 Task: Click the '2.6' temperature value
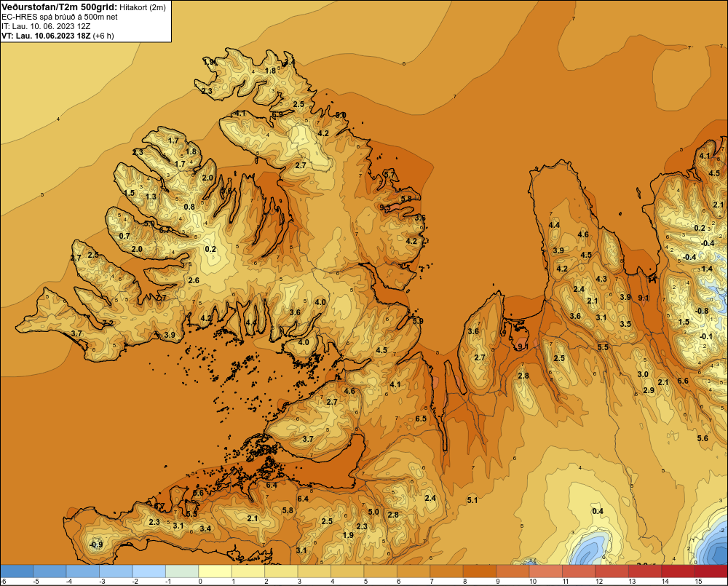(x=194, y=280)
